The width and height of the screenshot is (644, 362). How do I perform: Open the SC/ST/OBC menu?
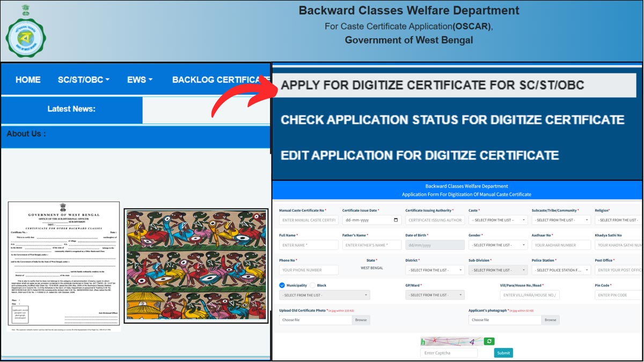coord(83,80)
